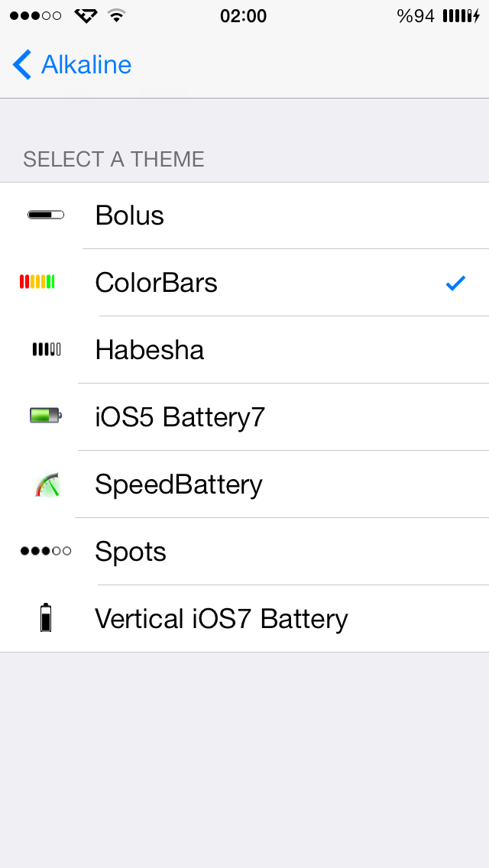
Task: Tap the status bar battery indicator
Action: point(461,16)
